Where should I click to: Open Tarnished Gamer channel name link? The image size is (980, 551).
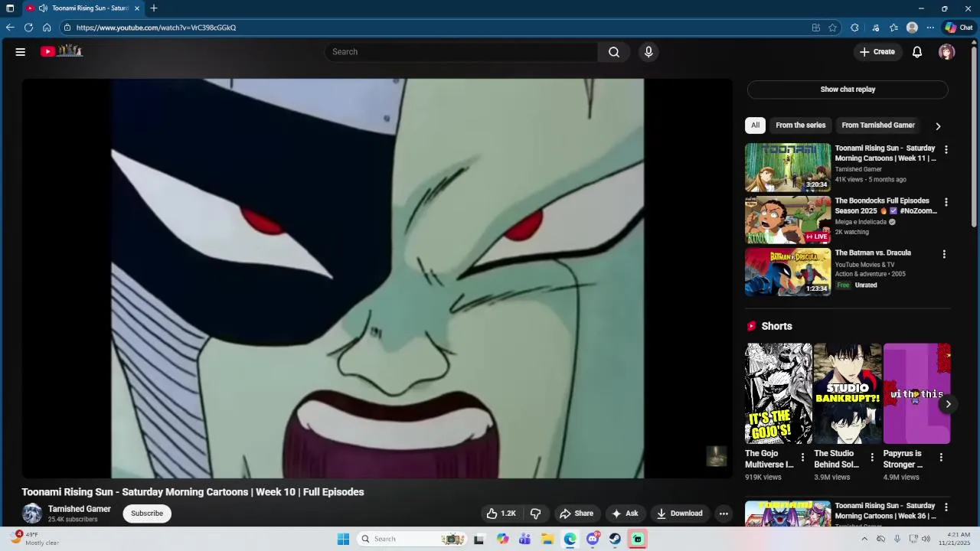click(80, 509)
